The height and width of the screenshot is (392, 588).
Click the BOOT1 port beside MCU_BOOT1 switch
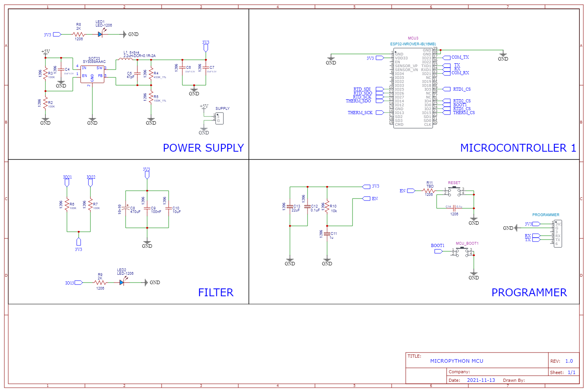point(437,248)
